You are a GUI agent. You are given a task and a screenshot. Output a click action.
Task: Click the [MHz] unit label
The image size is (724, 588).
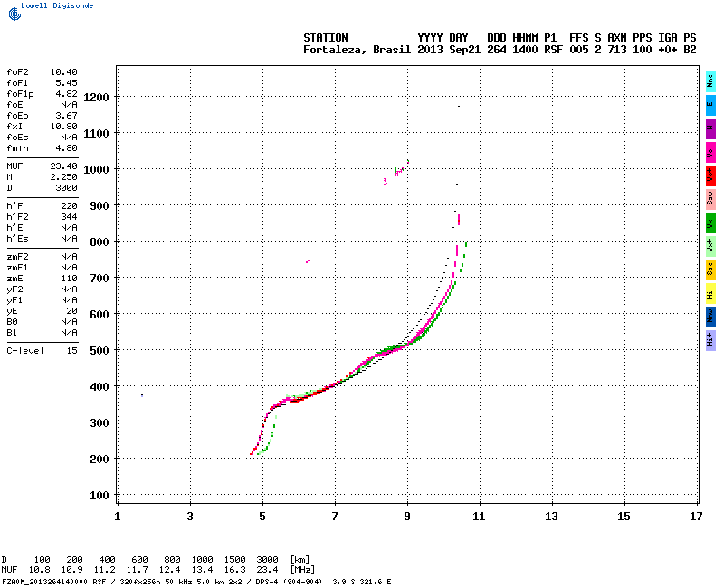[302, 570]
